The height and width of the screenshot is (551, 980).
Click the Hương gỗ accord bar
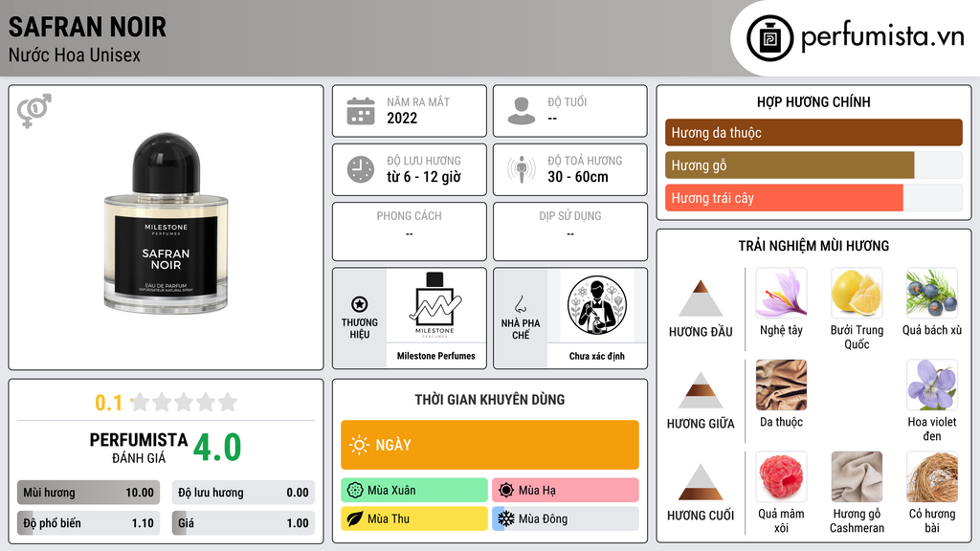[x=813, y=165]
